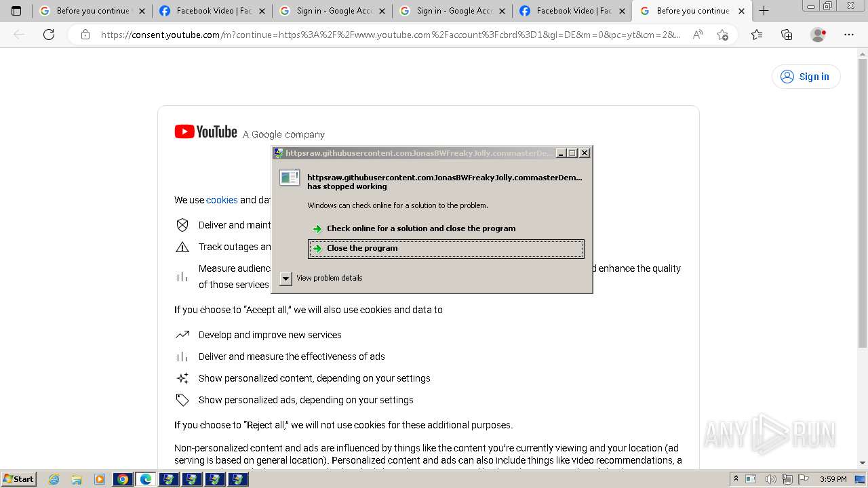This screenshot has width=868, height=488.
Task: Click 'Show personalized content' line
Action: (315, 378)
